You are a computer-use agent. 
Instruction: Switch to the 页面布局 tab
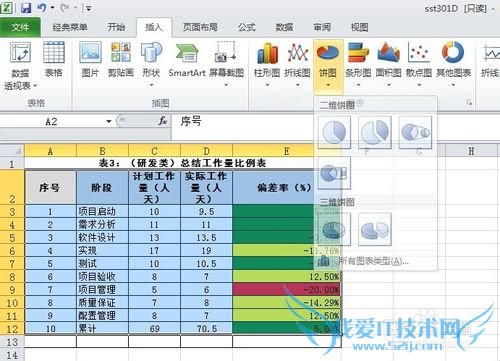click(200, 27)
